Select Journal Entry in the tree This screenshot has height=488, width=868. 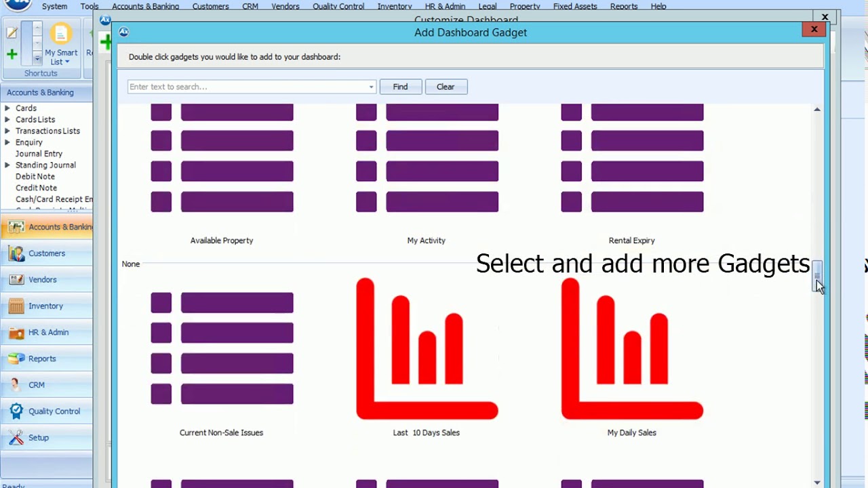(39, 154)
